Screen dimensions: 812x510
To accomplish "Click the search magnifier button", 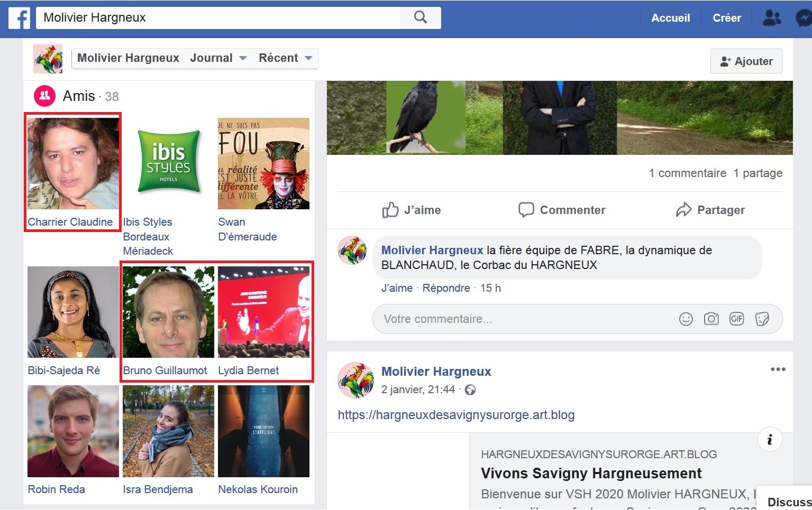I will (421, 17).
